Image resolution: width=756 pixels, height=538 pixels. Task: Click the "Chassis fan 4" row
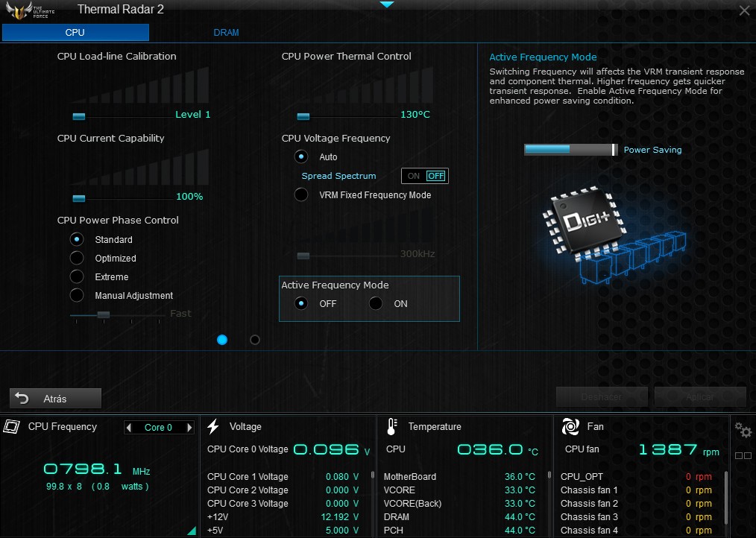[x=637, y=531]
